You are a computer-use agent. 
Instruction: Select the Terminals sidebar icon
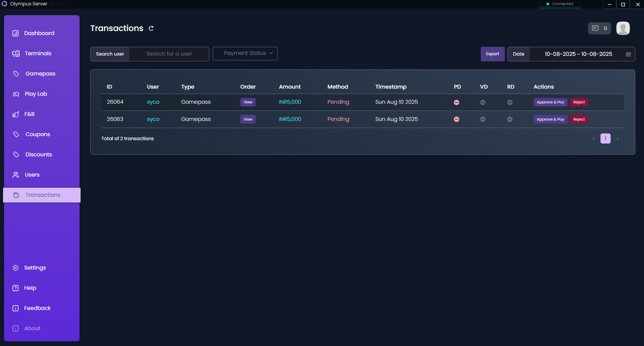coord(38,53)
